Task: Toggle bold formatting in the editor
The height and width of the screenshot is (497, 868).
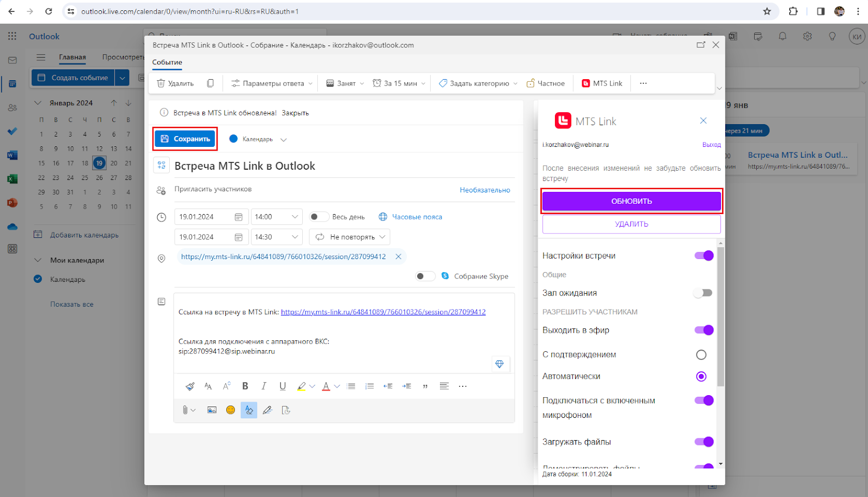Action: [245, 386]
